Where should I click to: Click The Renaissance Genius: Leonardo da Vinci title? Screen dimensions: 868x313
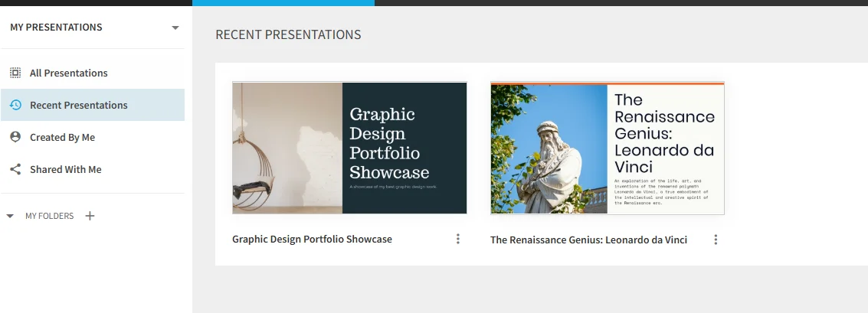tap(588, 240)
